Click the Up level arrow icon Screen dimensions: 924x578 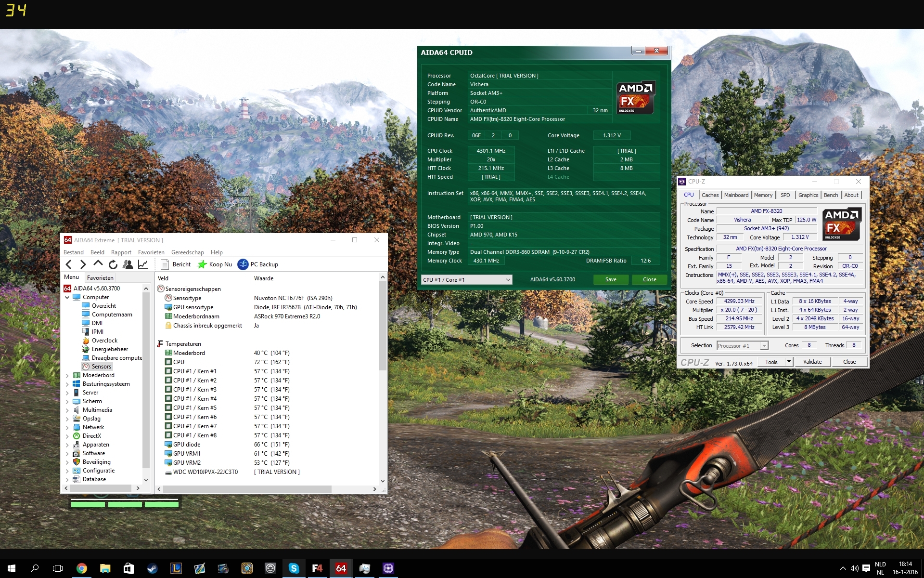(x=98, y=264)
